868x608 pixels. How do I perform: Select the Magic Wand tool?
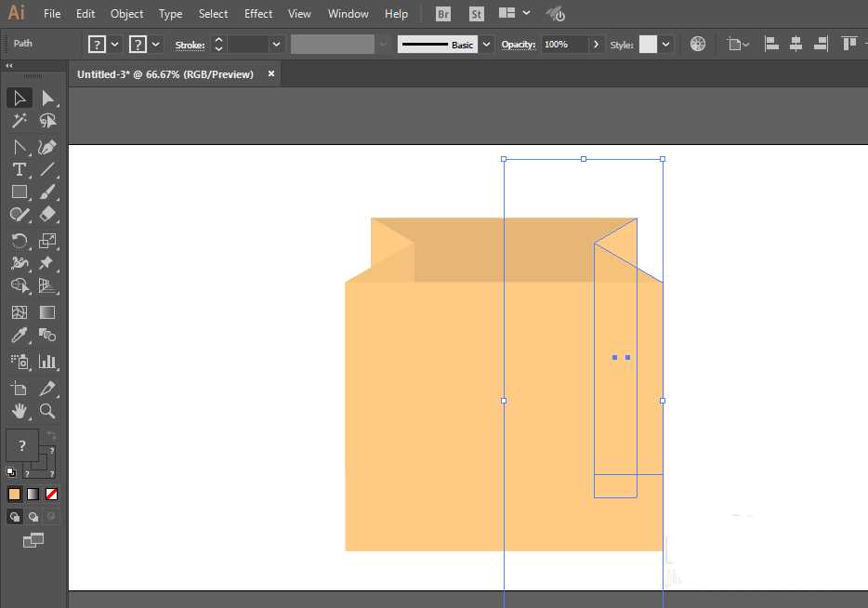[x=19, y=121]
